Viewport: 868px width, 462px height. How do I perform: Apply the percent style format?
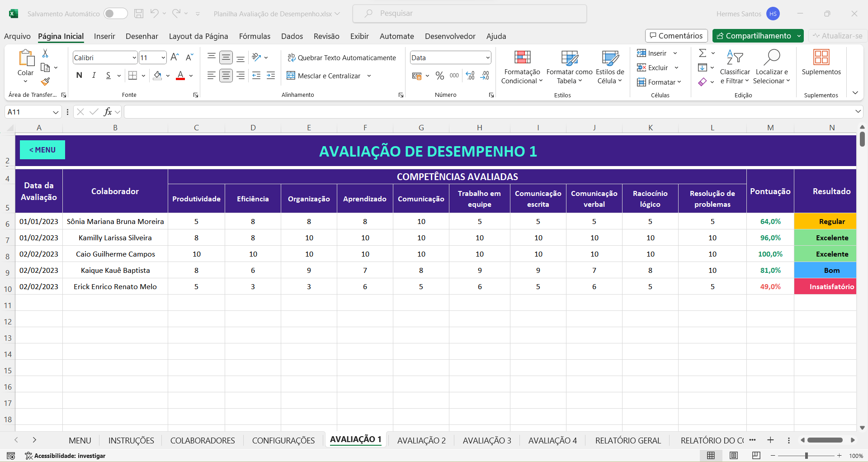pyautogui.click(x=439, y=76)
